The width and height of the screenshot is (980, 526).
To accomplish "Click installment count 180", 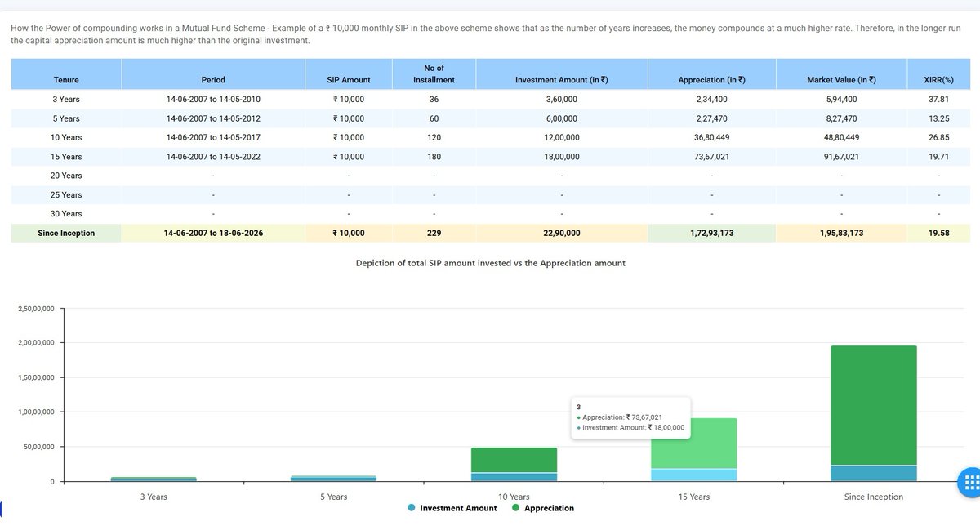I will tap(434, 156).
